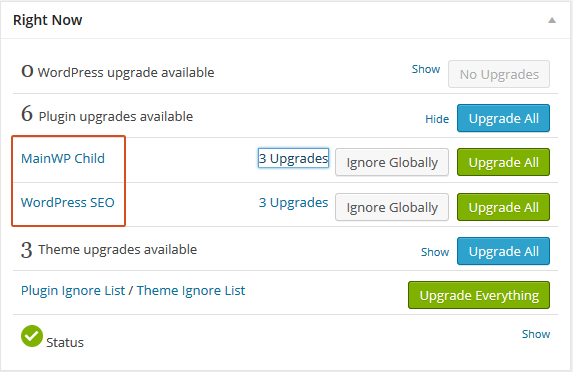Hide the plugin upgrades list

[x=437, y=119]
